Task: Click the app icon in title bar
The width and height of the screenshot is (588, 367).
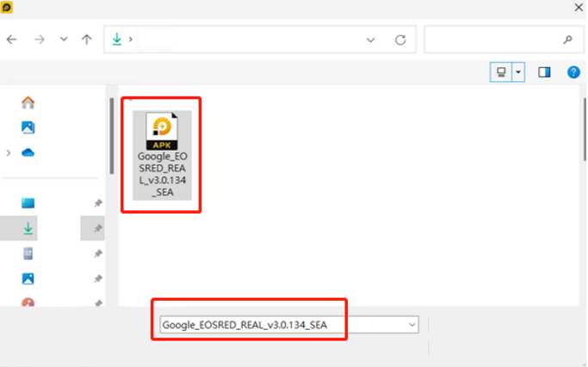Action: click(7, 7)
